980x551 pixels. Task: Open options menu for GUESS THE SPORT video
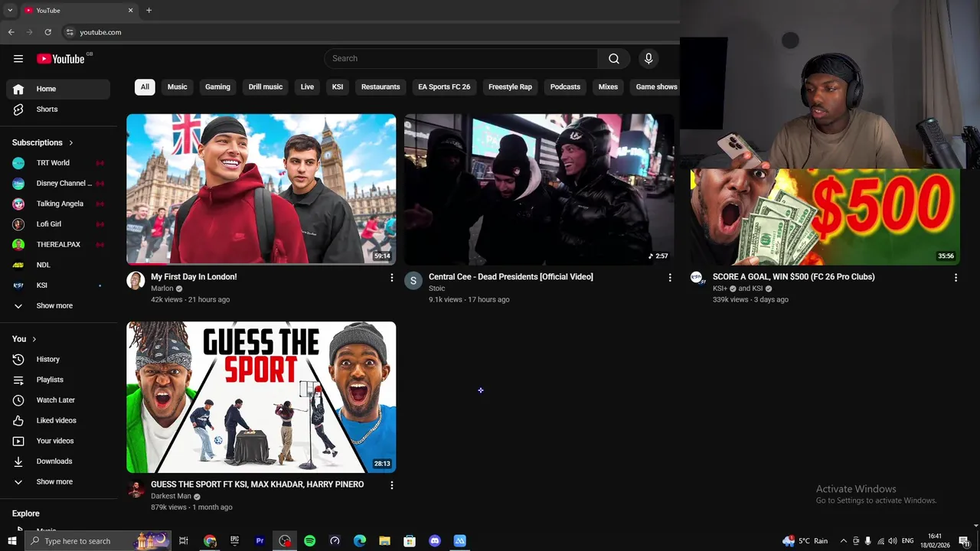[x=392, y=485]
